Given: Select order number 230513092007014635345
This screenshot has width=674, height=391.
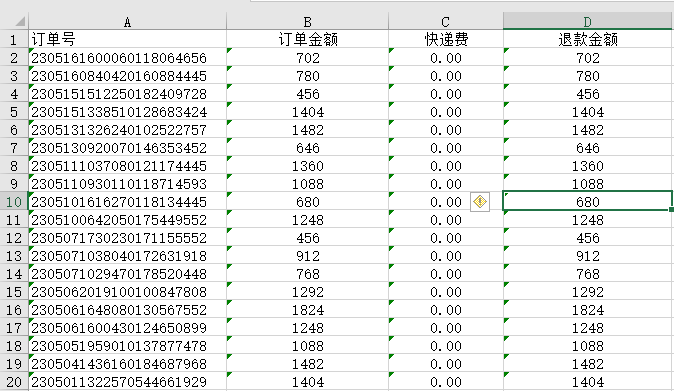Looking at the screenshot, I should pyautogui.click(x=127, y=147).
